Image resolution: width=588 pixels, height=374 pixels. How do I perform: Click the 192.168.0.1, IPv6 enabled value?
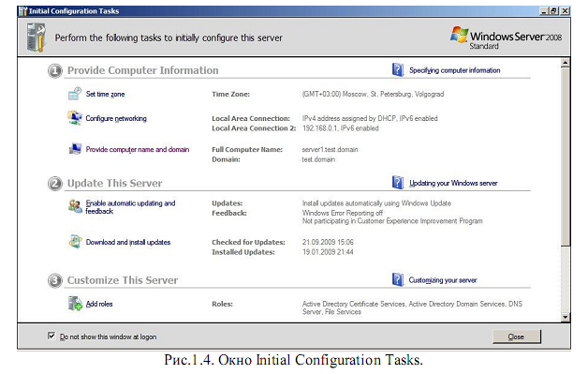click(x=341, y=128)
